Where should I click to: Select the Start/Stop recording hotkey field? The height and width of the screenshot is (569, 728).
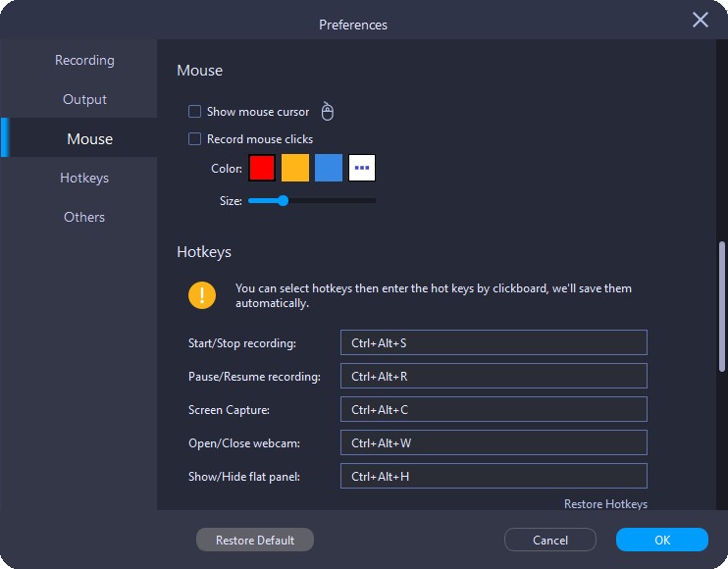(494, 342)
